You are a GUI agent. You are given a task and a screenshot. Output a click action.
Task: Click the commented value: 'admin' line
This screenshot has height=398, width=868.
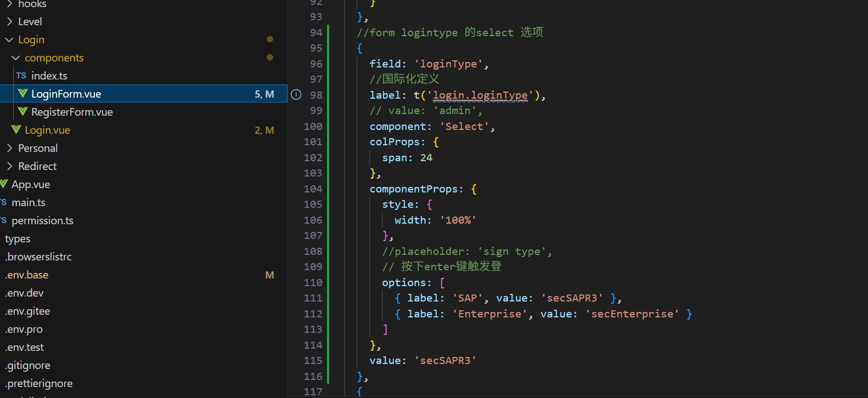(426, 110)
